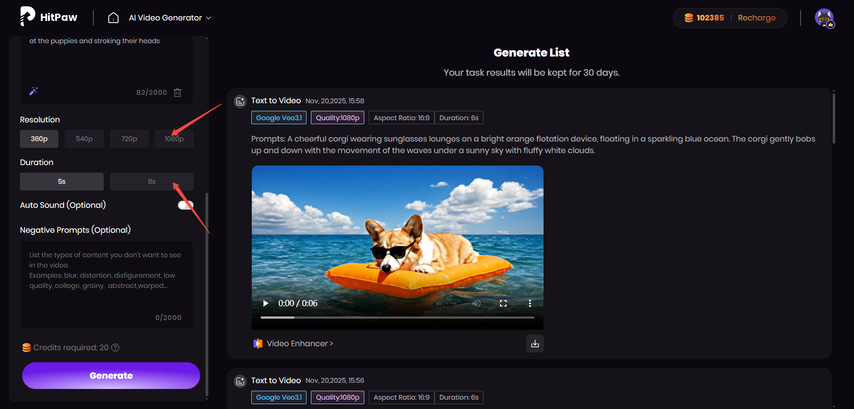The height and width of the screenshot is (409, 854).
Task: Click the Google Veo3.1 tag of 15:58 task
Action: point(279,118)
